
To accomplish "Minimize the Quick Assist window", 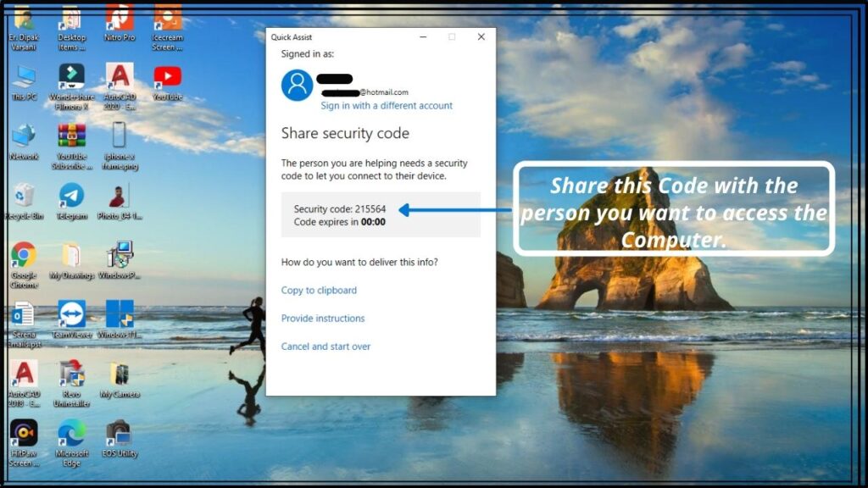I will [423, 37].
